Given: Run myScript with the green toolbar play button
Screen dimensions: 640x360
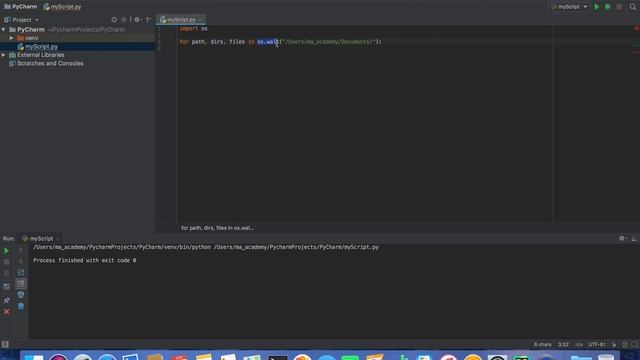Looking at the screenshot, I should 596,7.
